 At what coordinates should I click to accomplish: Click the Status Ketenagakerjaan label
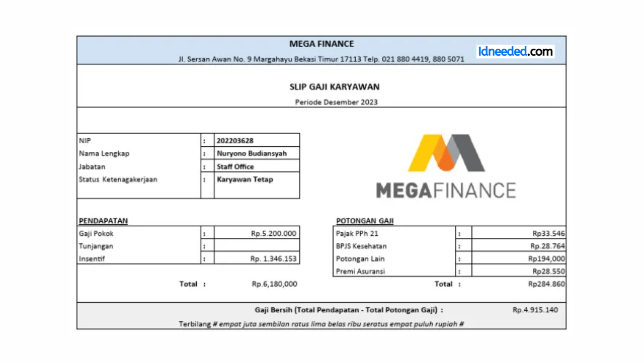tap(118, 179)
